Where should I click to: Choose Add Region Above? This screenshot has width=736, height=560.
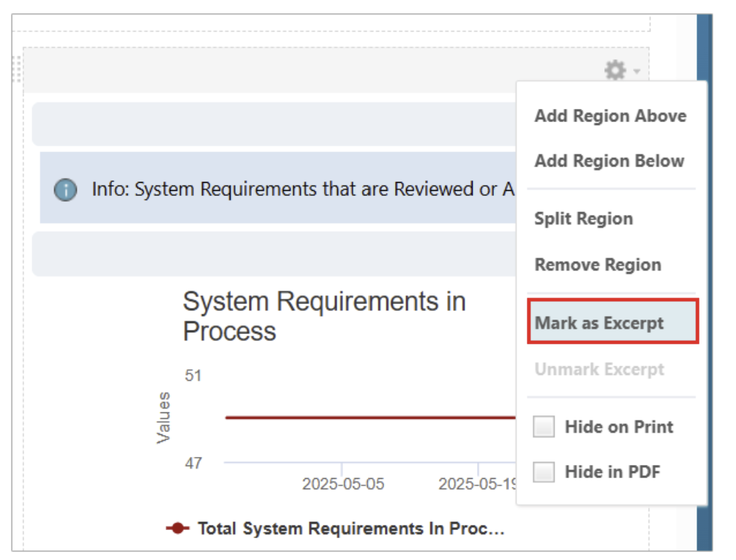(x=610, y=116)
